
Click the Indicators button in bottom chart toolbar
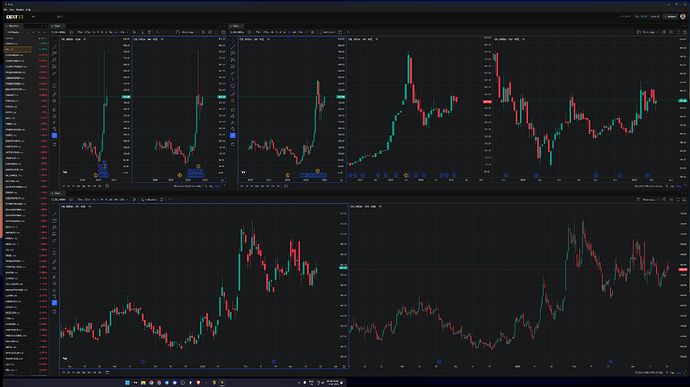(x=149, y=199)
